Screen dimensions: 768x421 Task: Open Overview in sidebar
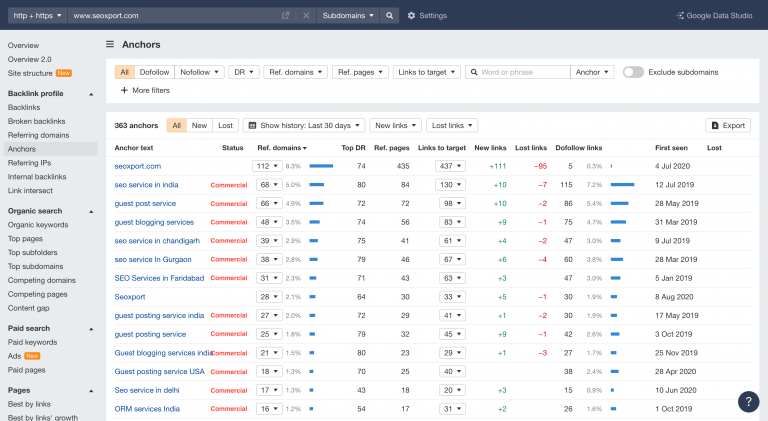coord(23,46)
